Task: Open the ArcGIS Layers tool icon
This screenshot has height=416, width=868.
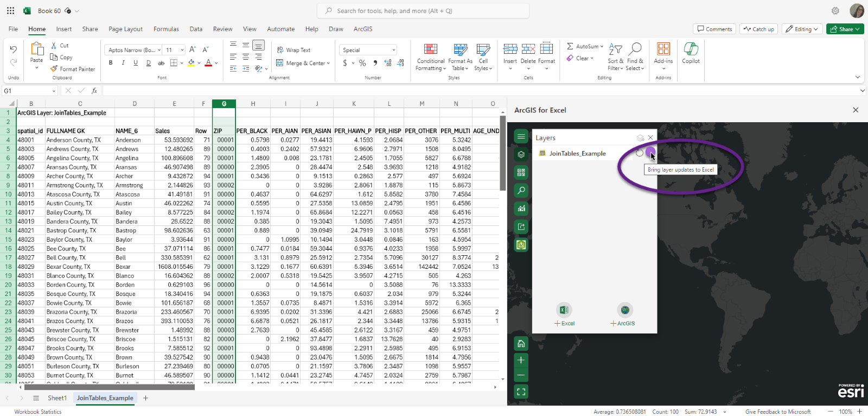Action: click(x=521, y=155)
